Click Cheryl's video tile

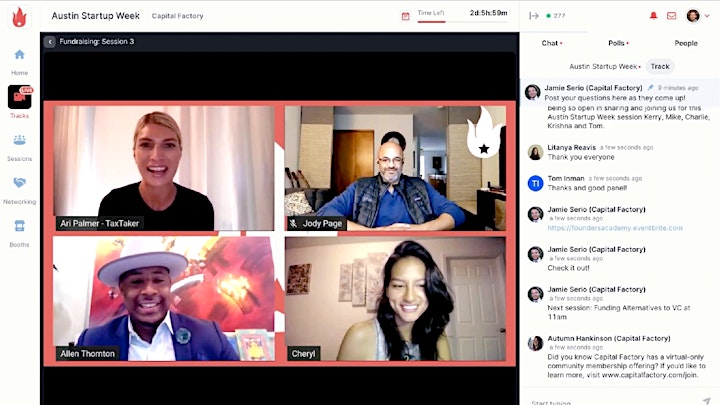[395, 298]
